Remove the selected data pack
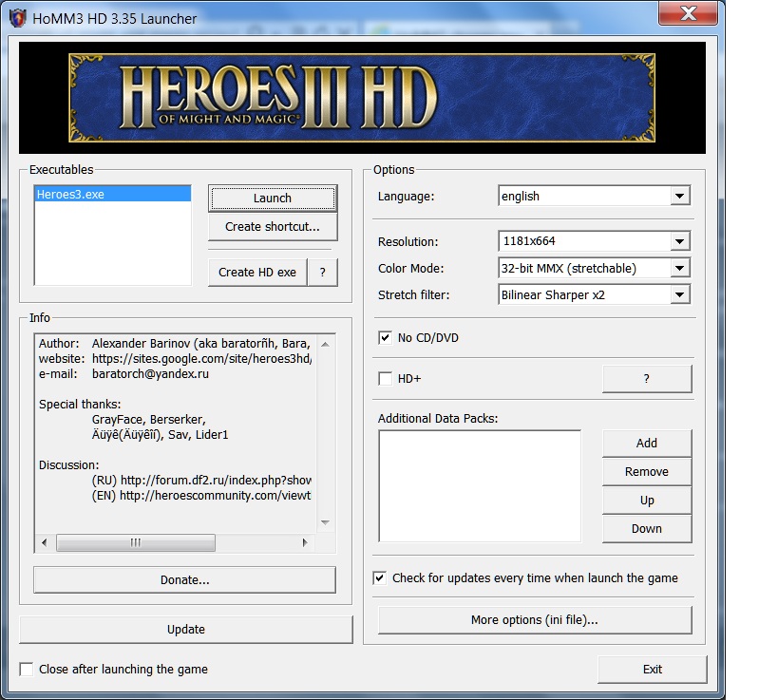The height and width of the screenshot is (700, 778). click(x=647, y=472)
